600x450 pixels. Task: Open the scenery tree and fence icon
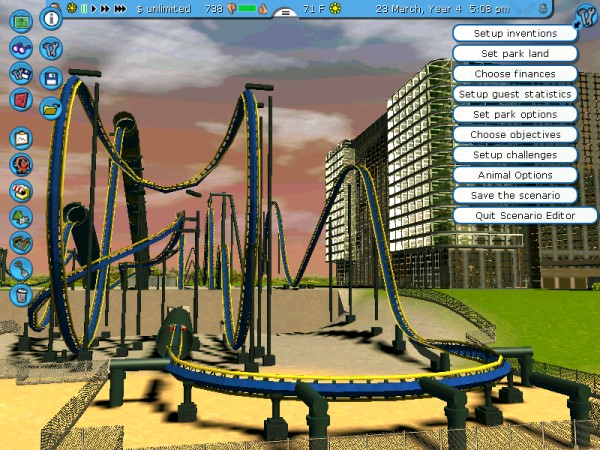click(x=21, y=217)
